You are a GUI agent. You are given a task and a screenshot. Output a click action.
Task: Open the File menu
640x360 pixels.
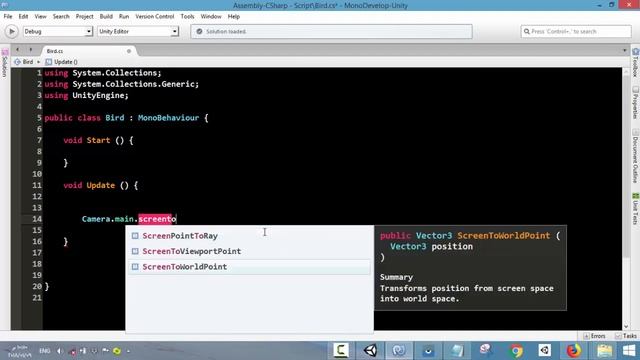point(8,16)
